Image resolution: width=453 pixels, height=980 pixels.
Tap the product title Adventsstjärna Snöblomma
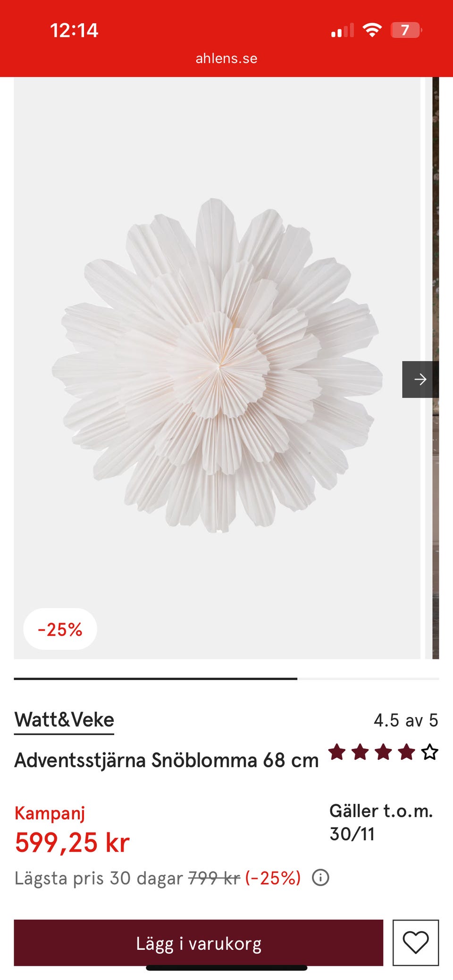point(167,760)
